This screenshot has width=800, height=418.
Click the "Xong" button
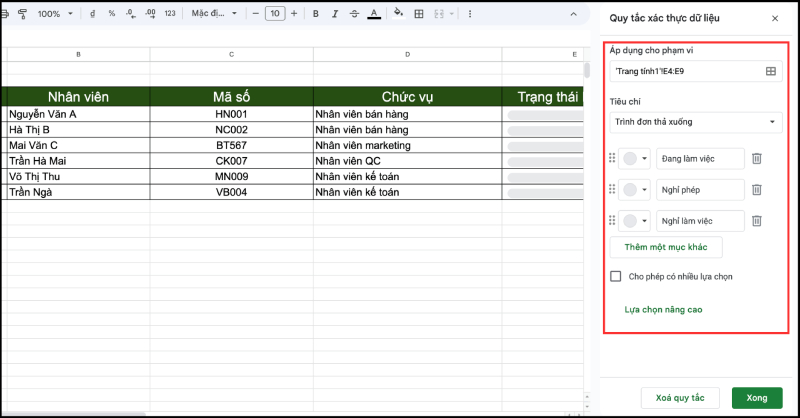click(x=757, y=398)
